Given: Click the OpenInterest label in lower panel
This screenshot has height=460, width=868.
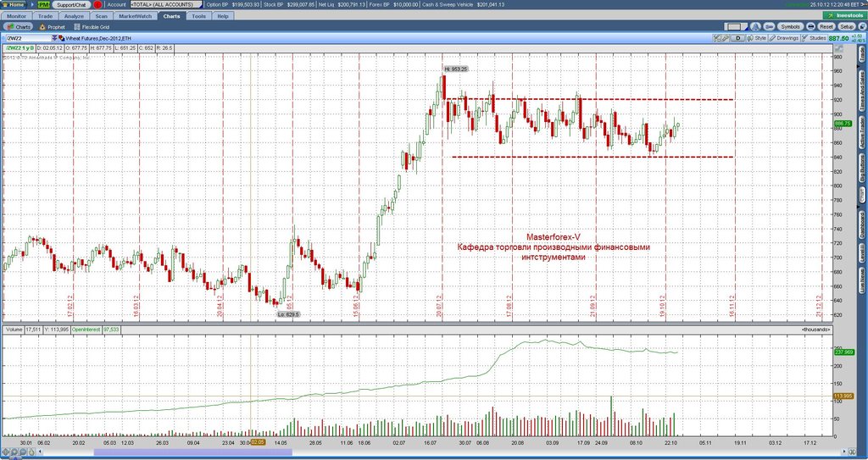Looking at the screenshot, I should 86,330.
